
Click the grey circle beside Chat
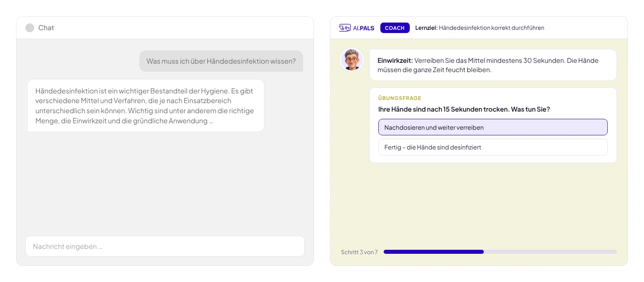click(30, 28)
